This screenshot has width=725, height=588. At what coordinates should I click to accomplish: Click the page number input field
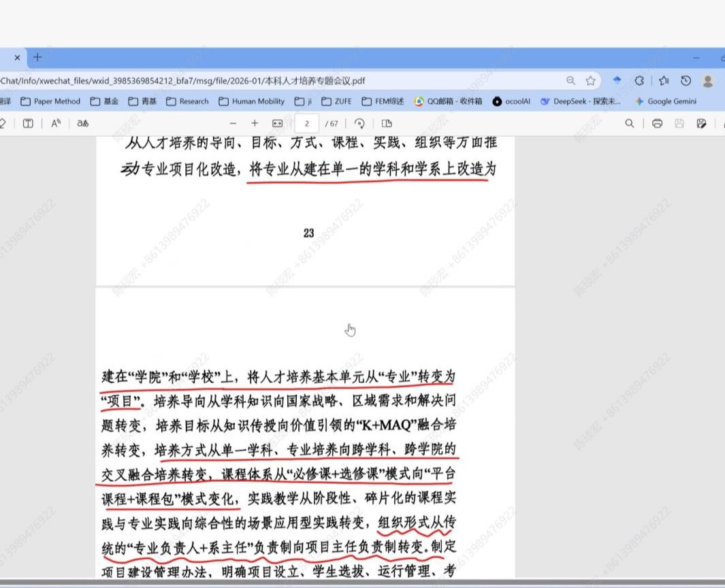pos(307,123)
